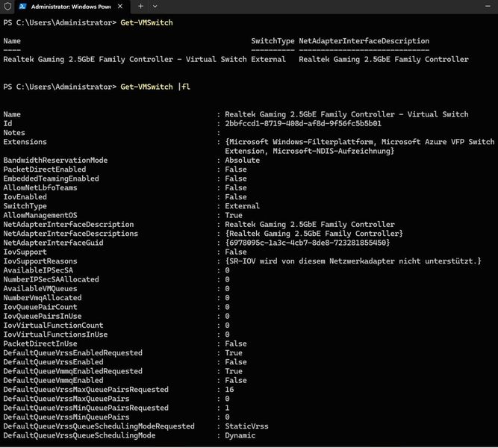Click the 'StaticVrss' scheduling mode value
This screenshot has width=498, height=448.
[247, 426]
